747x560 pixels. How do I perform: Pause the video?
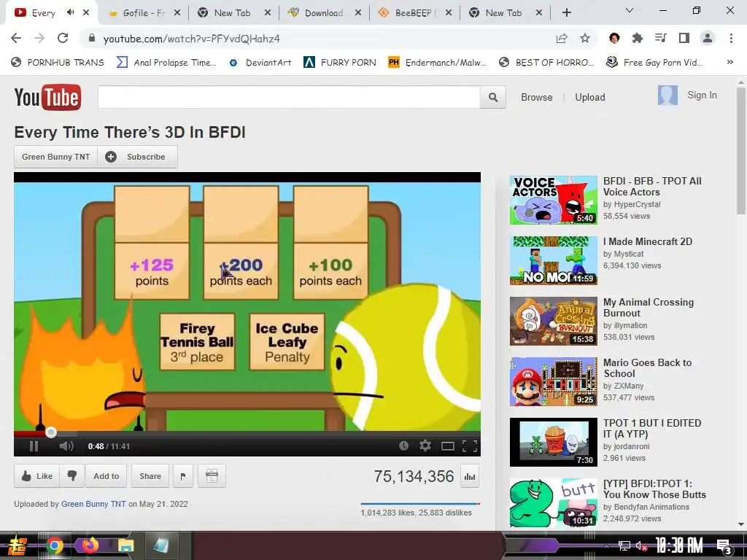pos(34,446)
